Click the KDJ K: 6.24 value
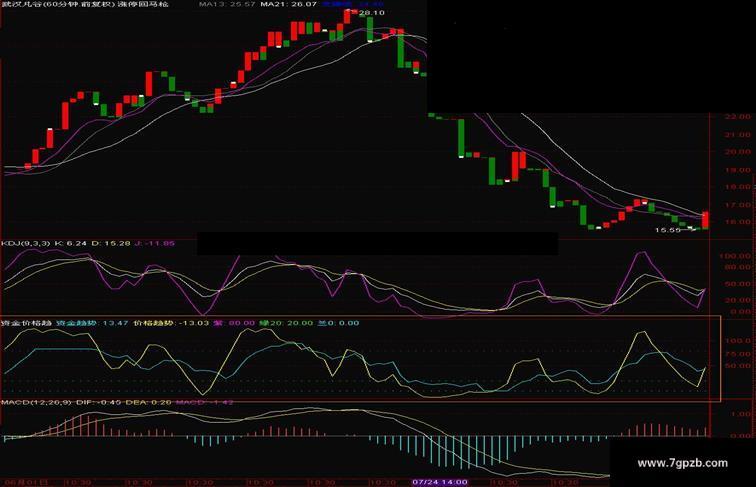The height and width of the screenshot is (487, 756). pos(70,244)
